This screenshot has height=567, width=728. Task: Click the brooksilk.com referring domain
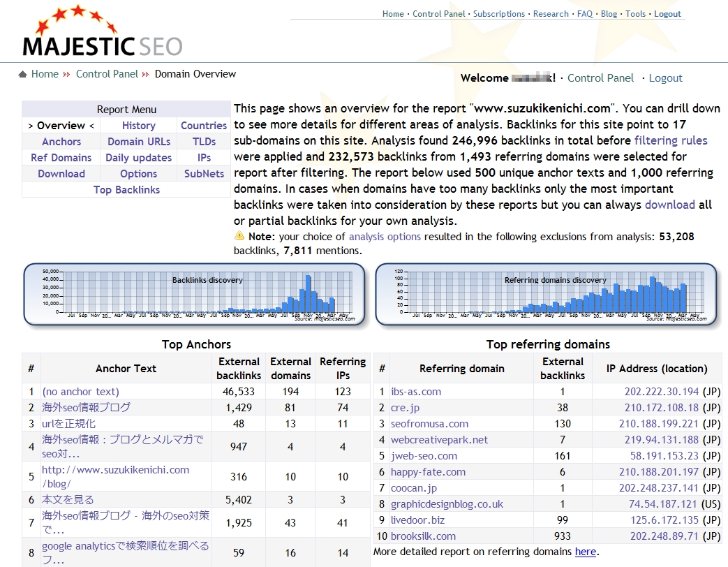(423, 536)
